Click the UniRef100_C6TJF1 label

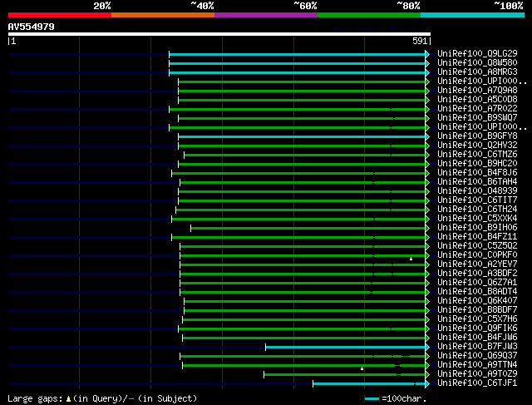click(x=477, y=383)
